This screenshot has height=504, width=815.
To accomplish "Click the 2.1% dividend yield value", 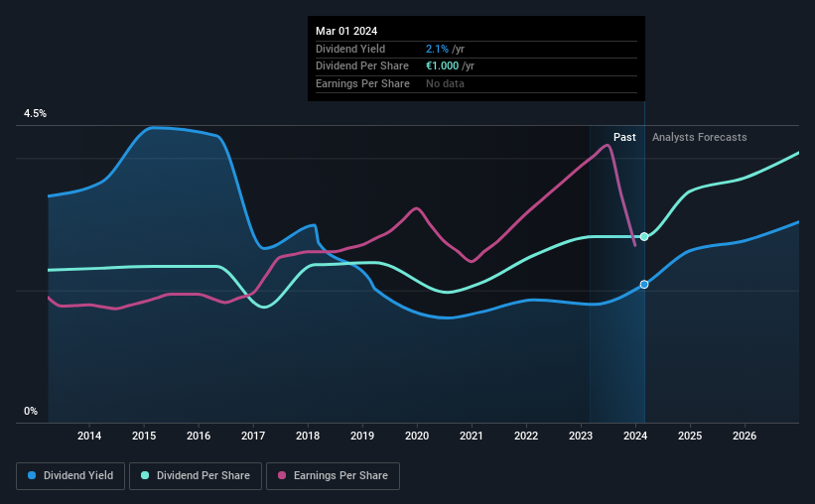I will [437, 49].
